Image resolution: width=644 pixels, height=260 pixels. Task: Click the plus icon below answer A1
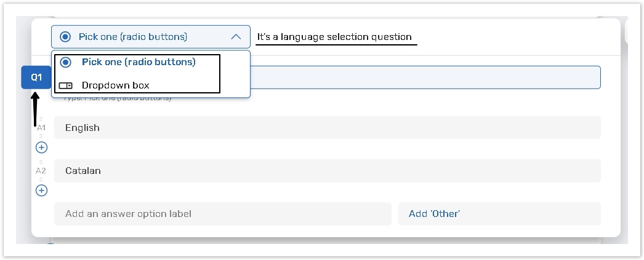coord(41,148)
